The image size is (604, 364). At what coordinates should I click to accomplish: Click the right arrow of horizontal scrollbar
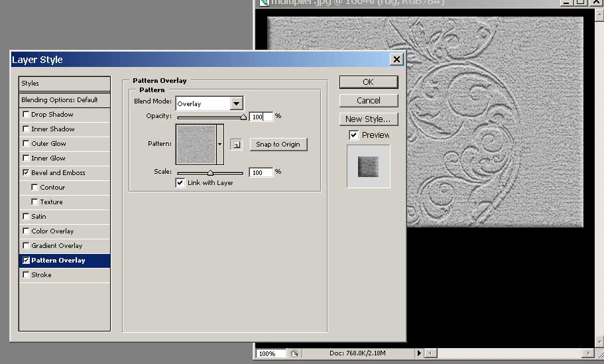pos(587,353)
